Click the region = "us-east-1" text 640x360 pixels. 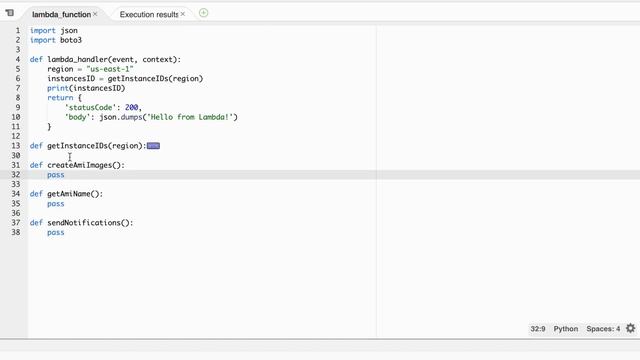click(90, 69)
